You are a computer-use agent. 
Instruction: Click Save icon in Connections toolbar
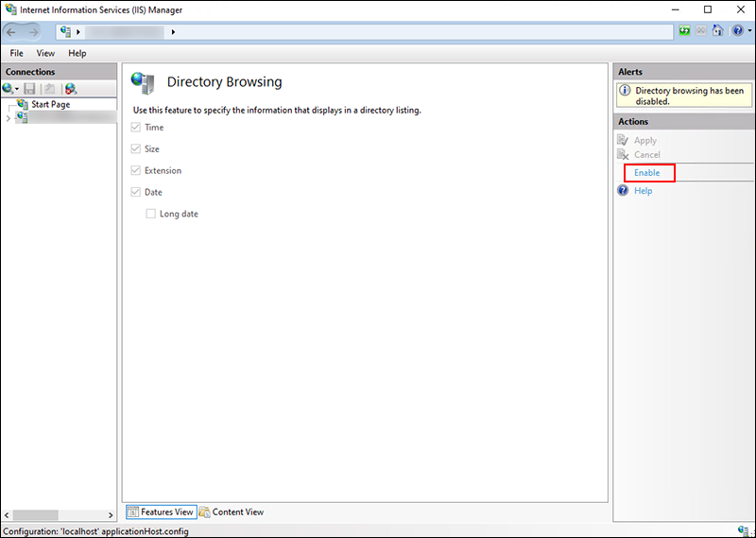30,89
